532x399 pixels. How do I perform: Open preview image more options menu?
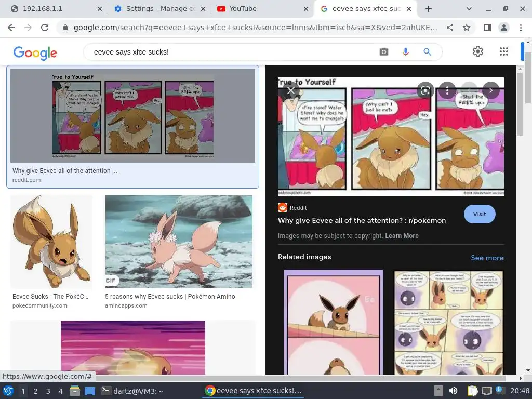click(447, 90)
